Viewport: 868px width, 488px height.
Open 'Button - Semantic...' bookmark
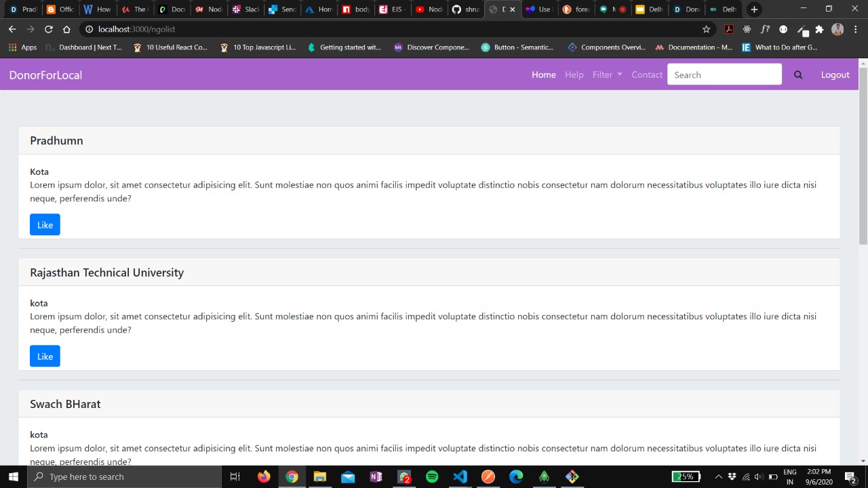point(517,47)
